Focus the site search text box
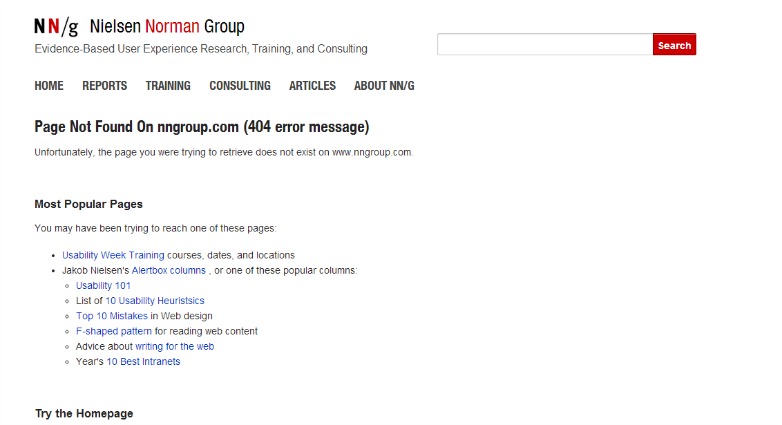782x425 pixels. [544, 45]
